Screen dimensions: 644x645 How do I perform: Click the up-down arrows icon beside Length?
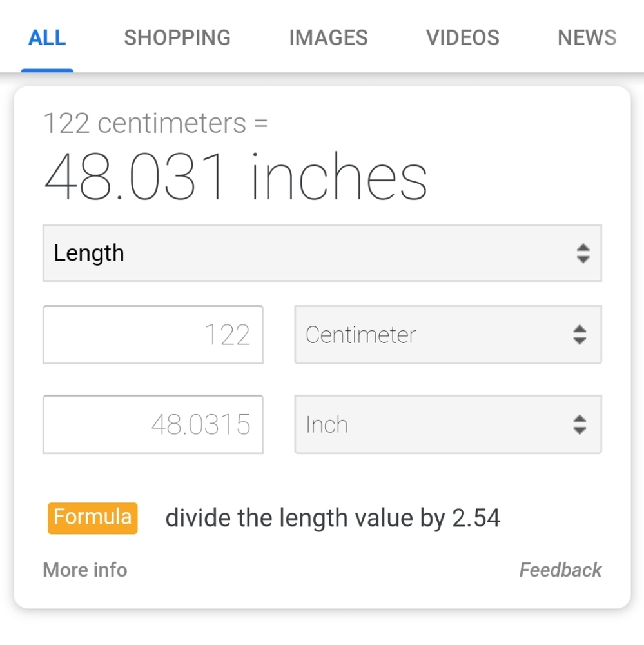583,253
